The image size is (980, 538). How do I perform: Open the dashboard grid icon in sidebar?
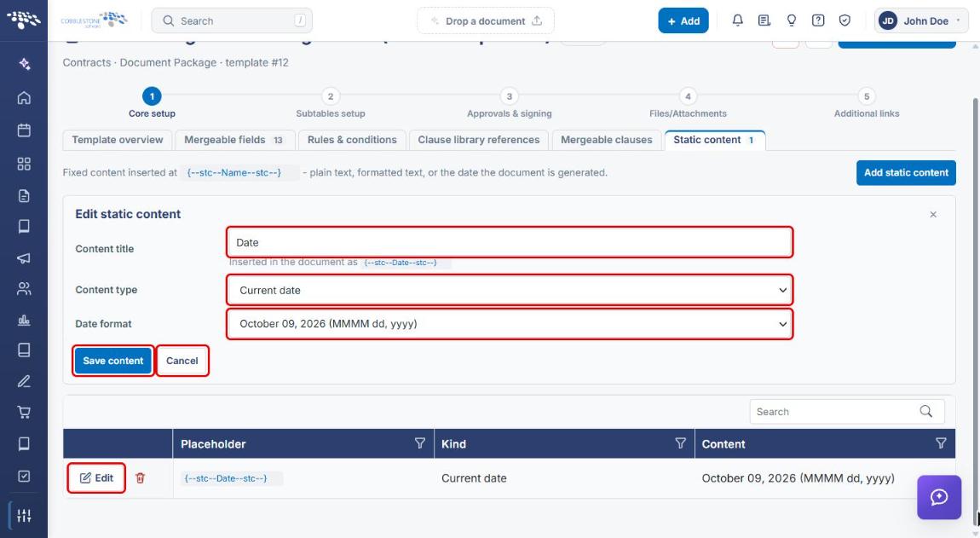coord(24,164)
